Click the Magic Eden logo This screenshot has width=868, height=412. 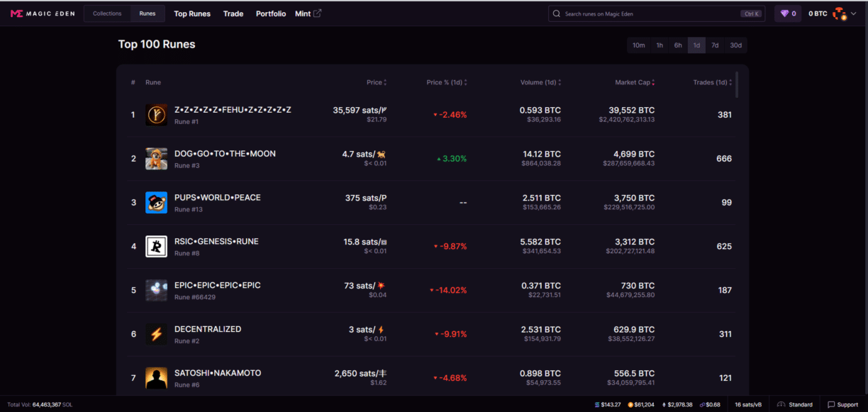click(42, 13)
